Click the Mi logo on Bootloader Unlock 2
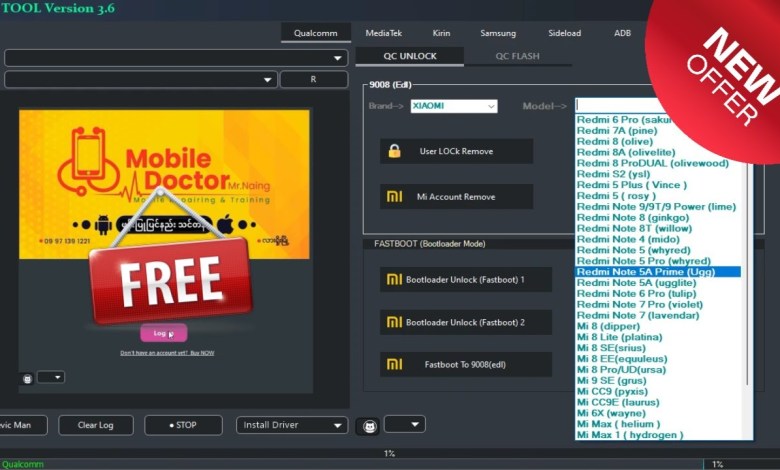Viewport: 780px width, 470px height. click(394, 322)
